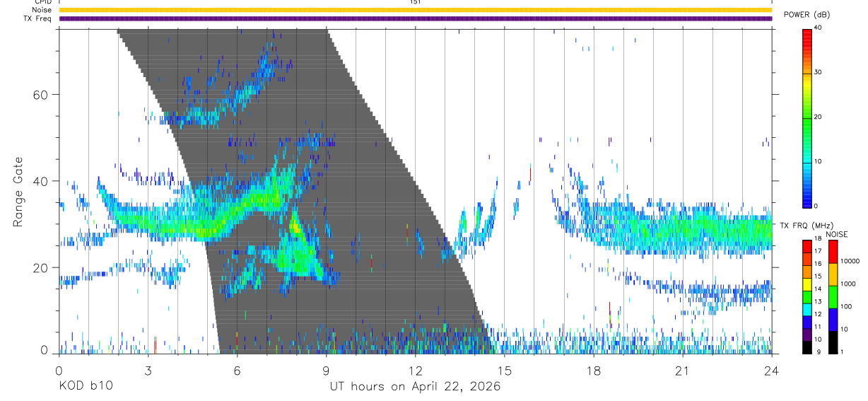Pick the blue 10–100 NOISE colorbar segment
This screenshot has width=868, height=401.
[x=833, y=320]
